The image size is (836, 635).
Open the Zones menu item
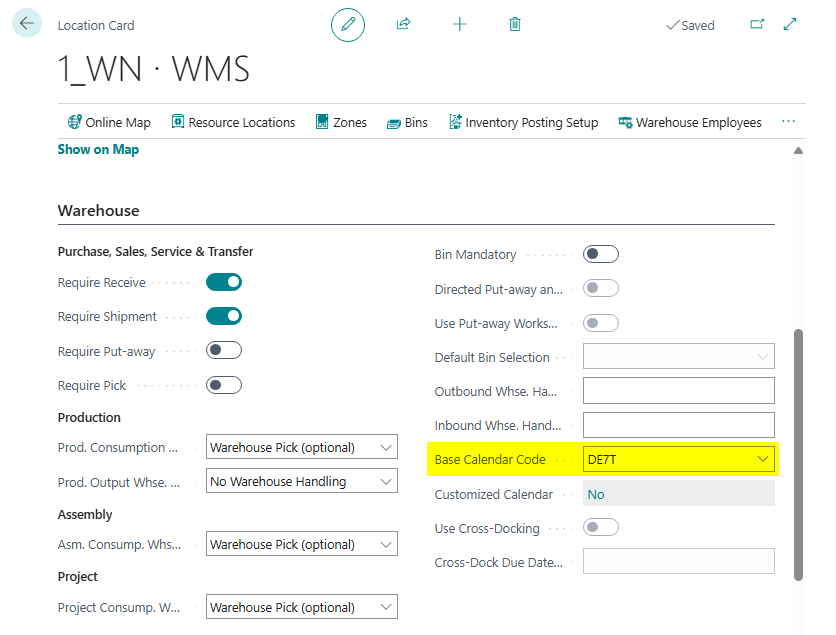tap(341, 122)
